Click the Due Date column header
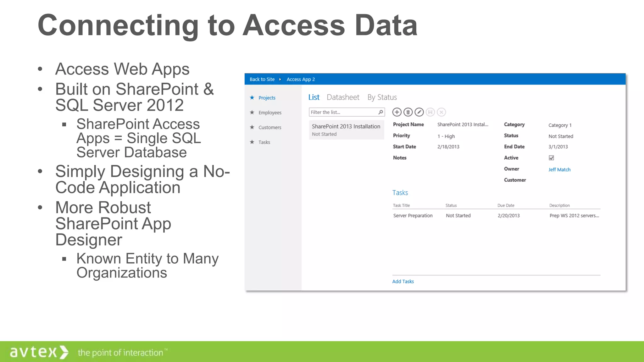 506,205
